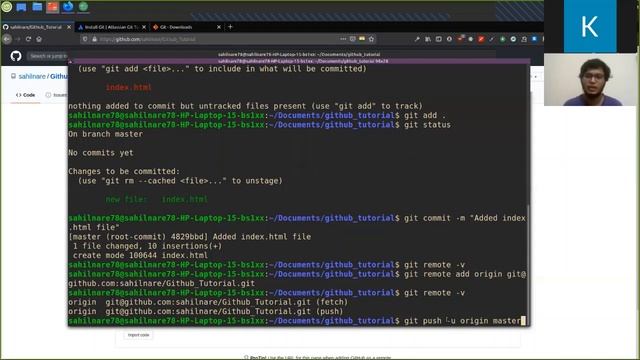
Task: Switch to the blue Firefox taskbar icon
Action: click(x=68, y=7)
